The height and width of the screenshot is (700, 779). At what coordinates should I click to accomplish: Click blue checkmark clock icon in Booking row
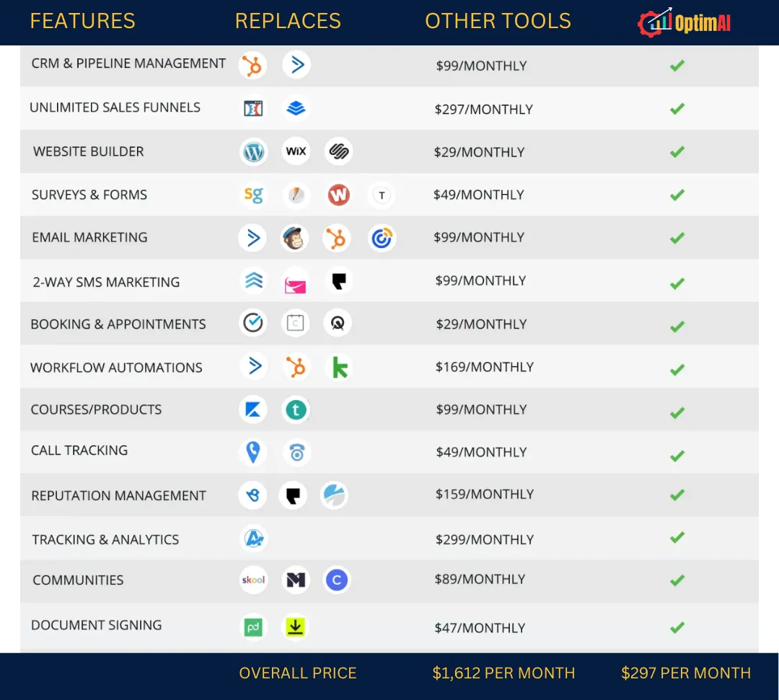click(253, 323)
